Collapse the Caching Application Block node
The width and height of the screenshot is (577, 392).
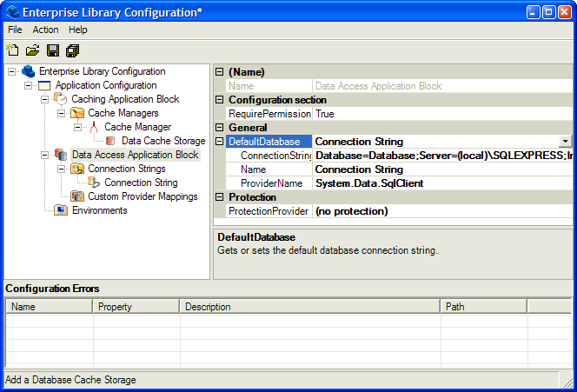(45, 99)
